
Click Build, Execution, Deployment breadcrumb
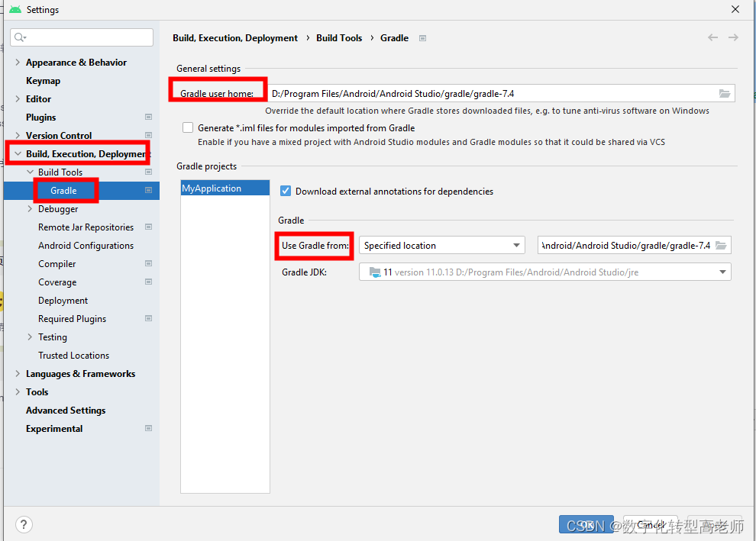tap(235, 38)
